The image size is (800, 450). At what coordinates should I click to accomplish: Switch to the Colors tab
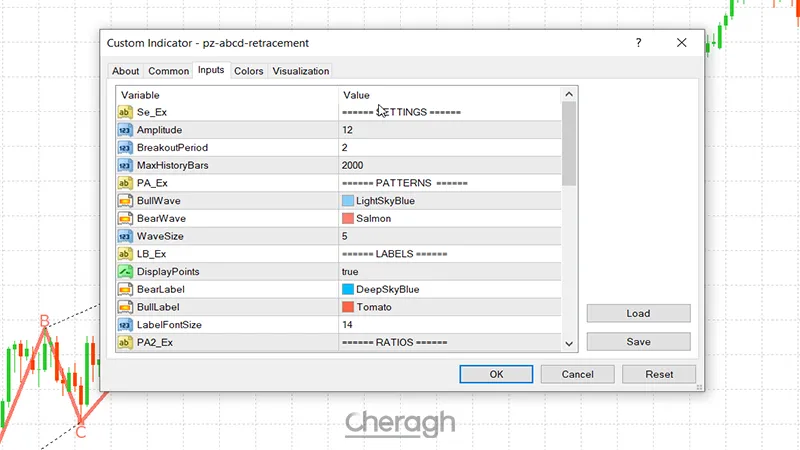click(x=249, y=71)
